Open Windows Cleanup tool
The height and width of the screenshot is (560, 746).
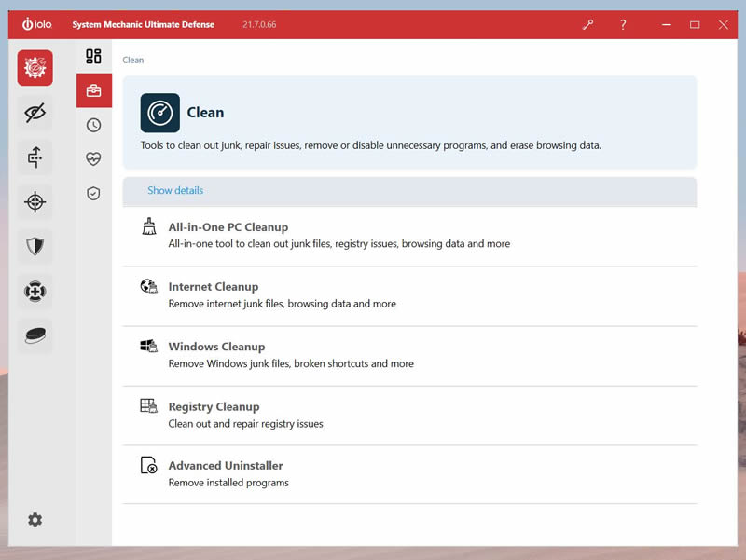click(x=409, y=356)
